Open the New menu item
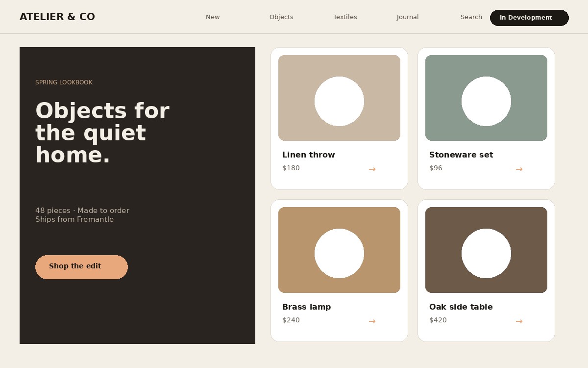The height and width of the screenshot is (368, 588). 213,17
